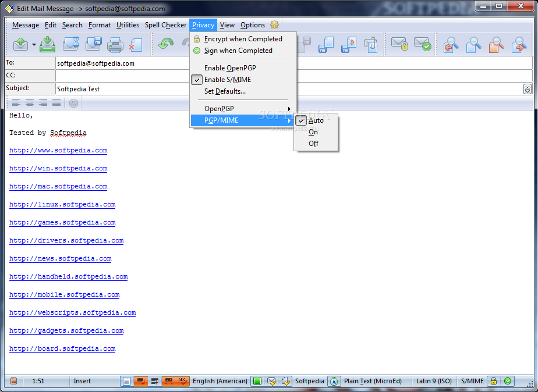Select Off in PGP/MIME submenu

pyautogui.click(x=316, y=144)
